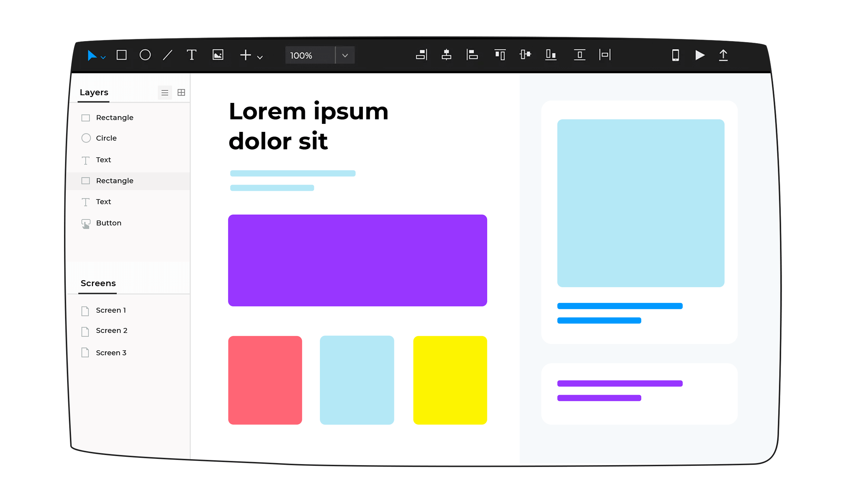Click the Text layer in Layers panel
This screenshot has height=504, width=846.
point(103,159)
